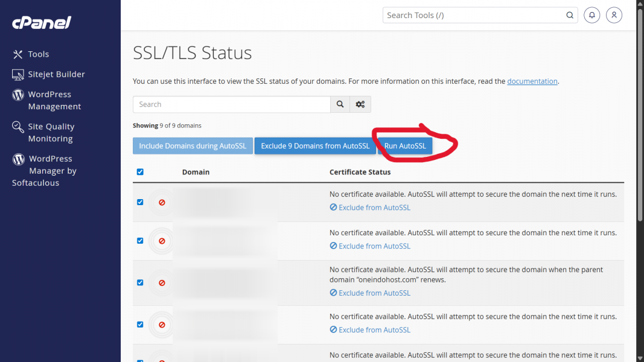Click the magnifier icon beside domain search

click(x=340, y=104)
